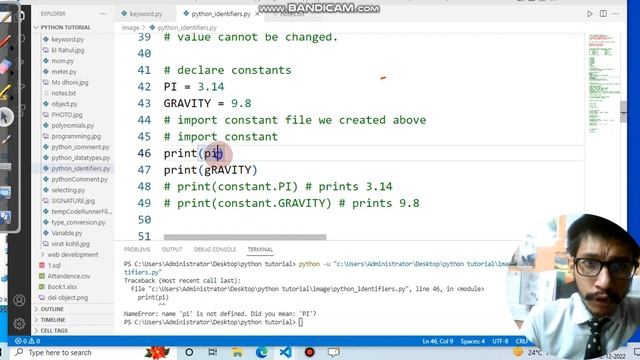Open object.py in Explorer

point(64,104)
